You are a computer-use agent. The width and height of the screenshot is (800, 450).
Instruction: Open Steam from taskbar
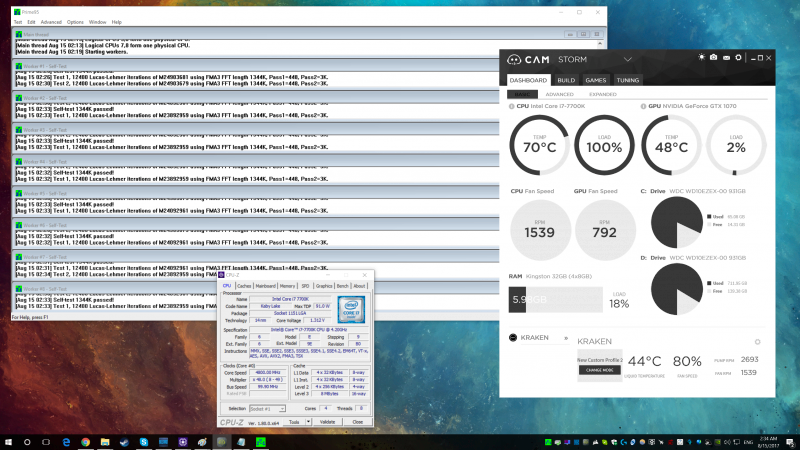pos(124,442)
